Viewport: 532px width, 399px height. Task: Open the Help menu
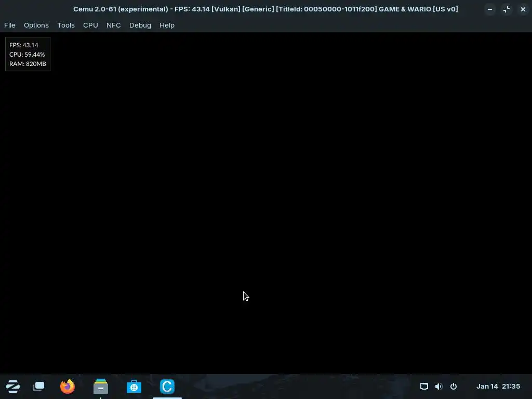tap(167, 25)
